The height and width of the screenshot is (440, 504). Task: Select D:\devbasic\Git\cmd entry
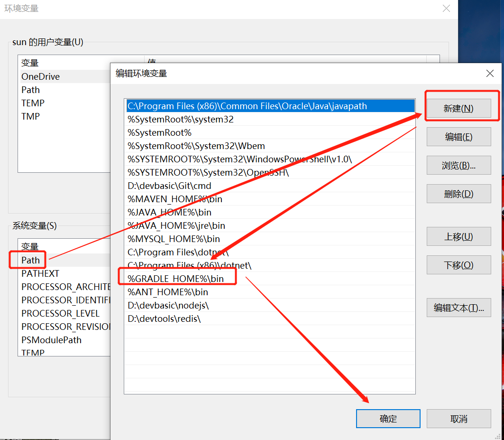click(270, 186)
